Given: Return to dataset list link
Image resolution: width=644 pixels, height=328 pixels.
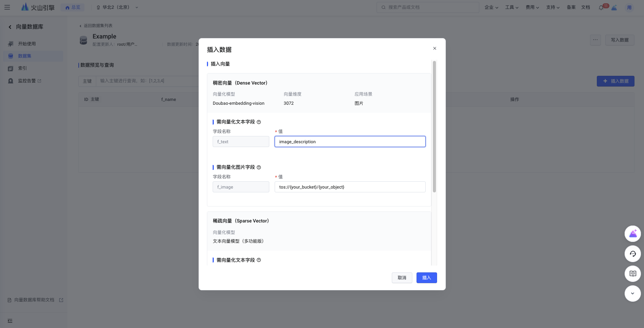Looking at the screenshot, I should tap(95, 26).
